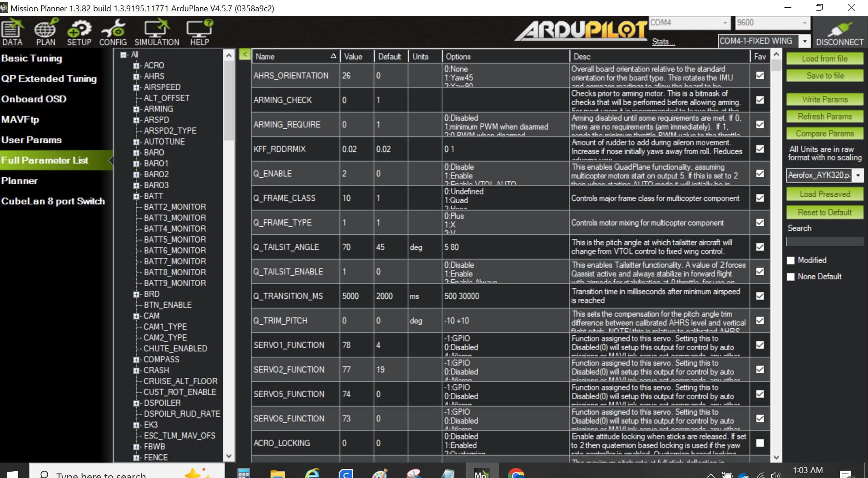Expand the BATT tree node
Screen dimensions: 868x478
(136, 196)
